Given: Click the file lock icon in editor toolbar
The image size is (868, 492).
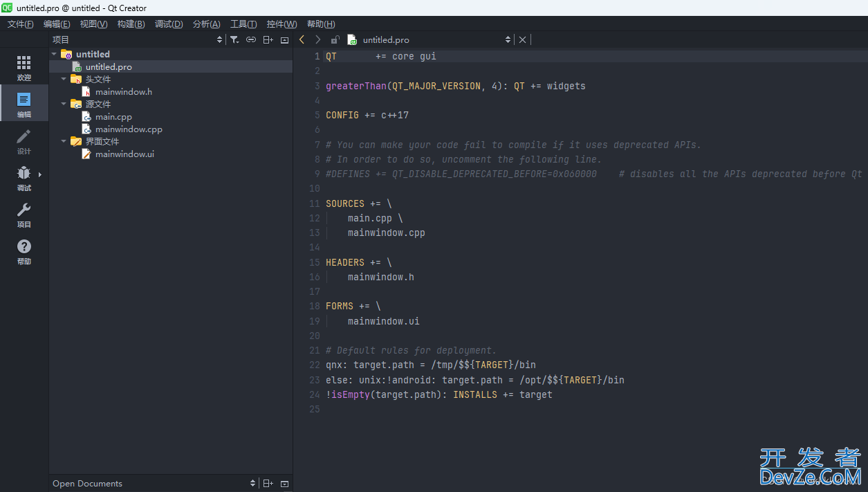Looking at the screenshot, I should (x=335, y=40).
